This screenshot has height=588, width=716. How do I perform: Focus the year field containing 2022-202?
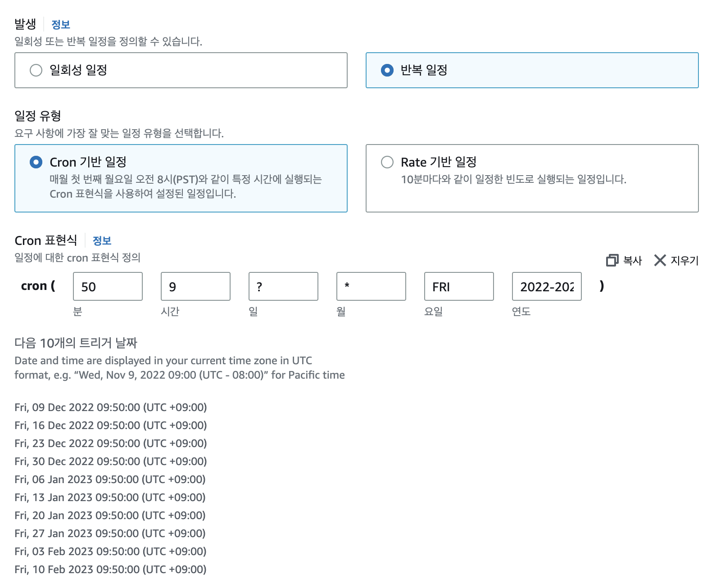(x=547, y=286)
